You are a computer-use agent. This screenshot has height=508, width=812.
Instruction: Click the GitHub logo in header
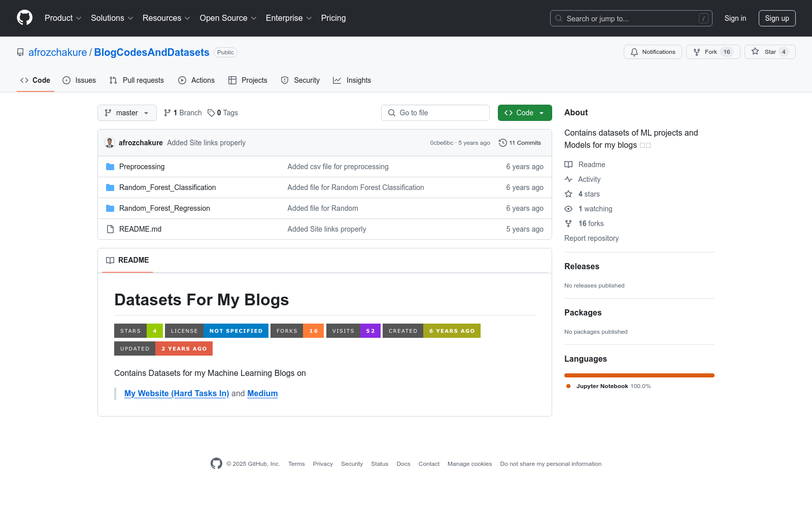tap(24, 18)
